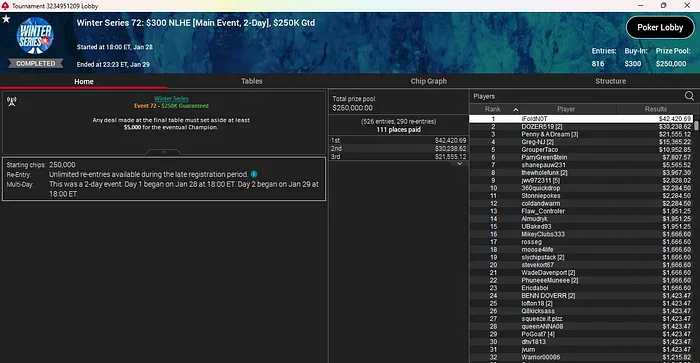Viewport: 700px width, 363px height.
Task: Click the broadcast antenna icon
Action: 12,102
